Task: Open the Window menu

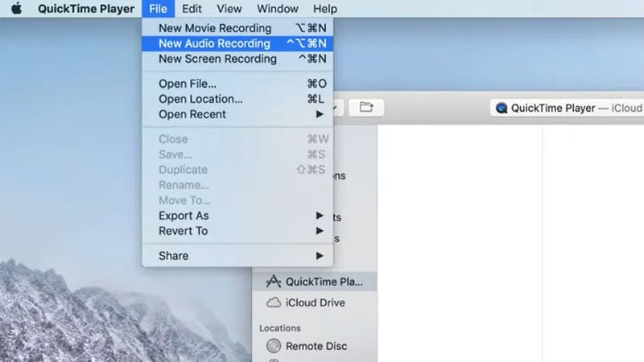Action: [278, 9]
